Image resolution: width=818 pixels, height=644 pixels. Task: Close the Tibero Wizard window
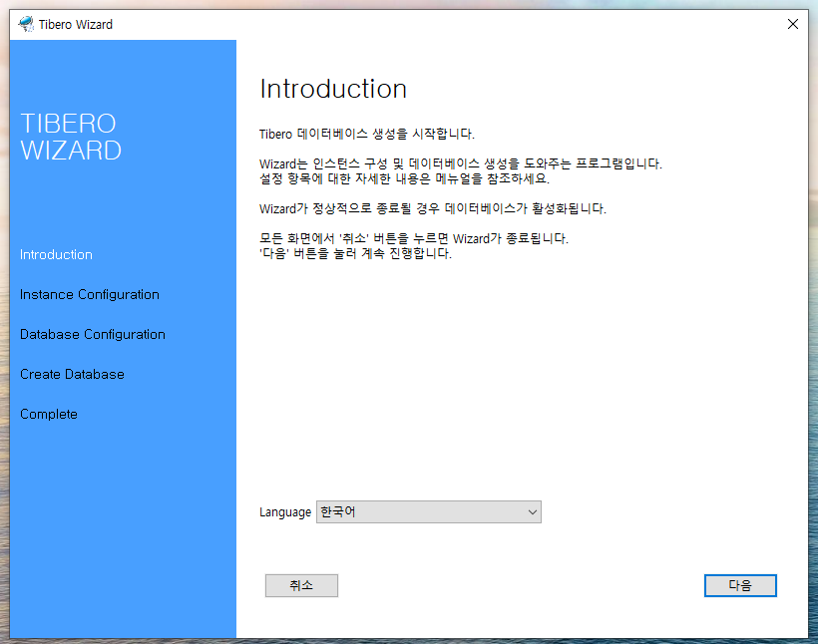792,24
